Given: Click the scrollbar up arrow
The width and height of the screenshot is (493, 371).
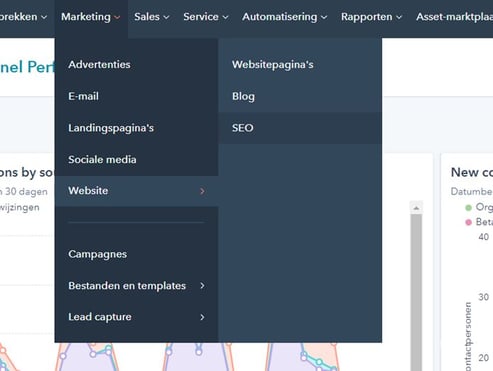Looking at the screenshot, I should (x=416, y=208).
